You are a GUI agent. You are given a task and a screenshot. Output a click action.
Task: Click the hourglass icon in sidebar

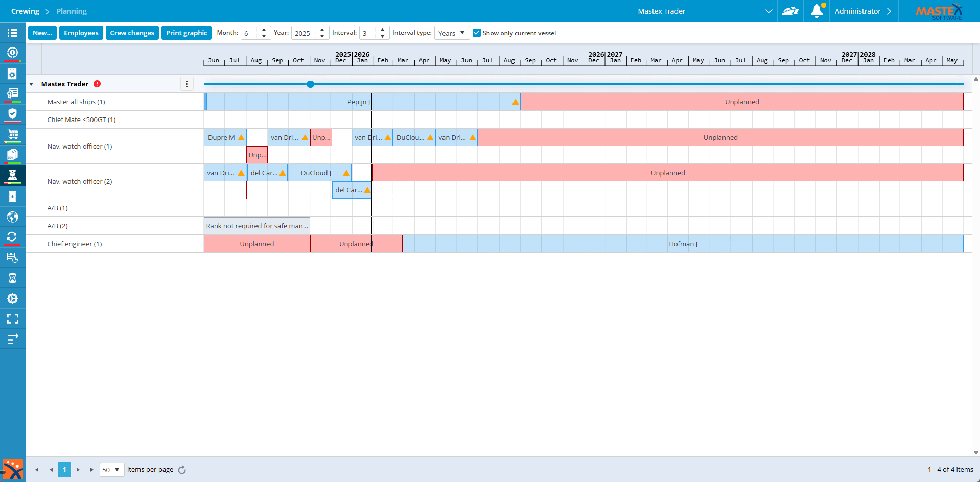click(12, 278)
